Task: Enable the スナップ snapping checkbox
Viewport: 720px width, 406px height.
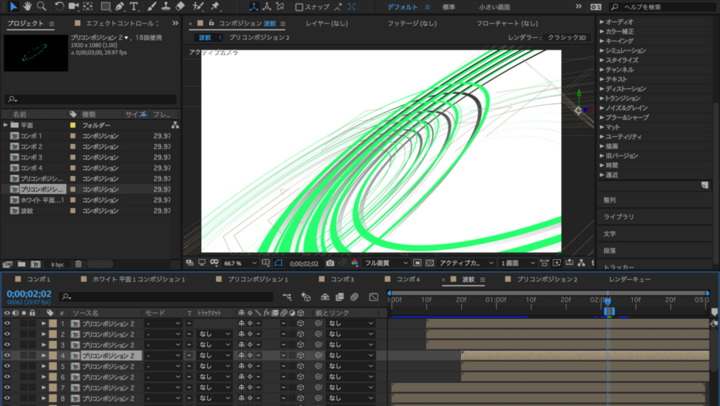Action: click(299, 7)
